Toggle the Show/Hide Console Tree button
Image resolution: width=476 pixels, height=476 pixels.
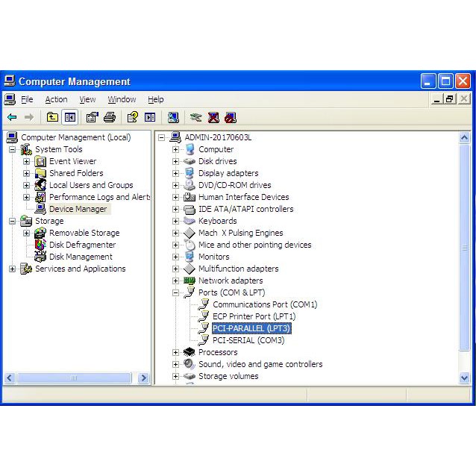tap(69, 117)
